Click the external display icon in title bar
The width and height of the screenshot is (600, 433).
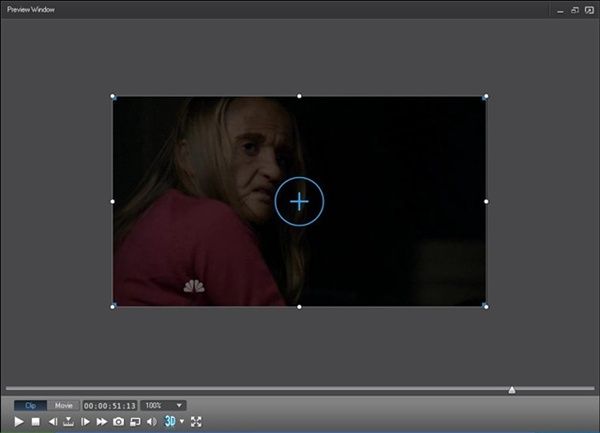coord(589,10)
